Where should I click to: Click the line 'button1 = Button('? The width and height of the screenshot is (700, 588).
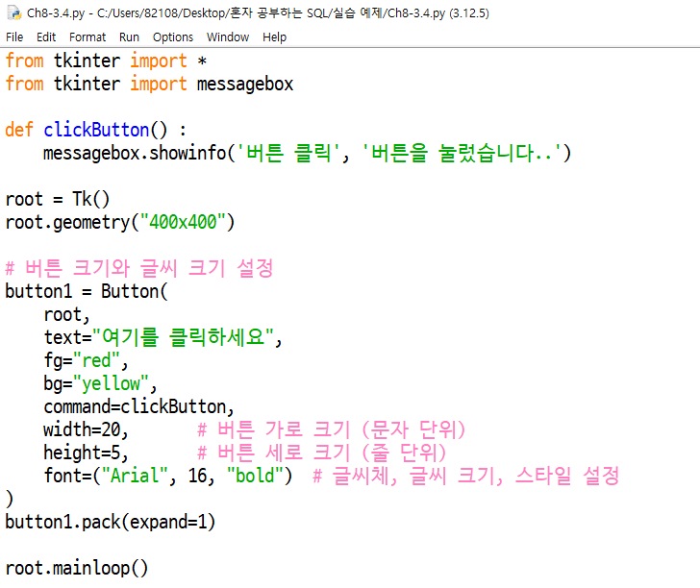(x=87, y=291)
